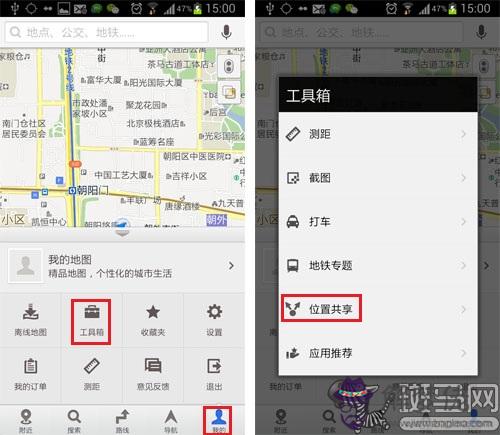Tap the alarm clock icon in left status bar

click(136, 8)
